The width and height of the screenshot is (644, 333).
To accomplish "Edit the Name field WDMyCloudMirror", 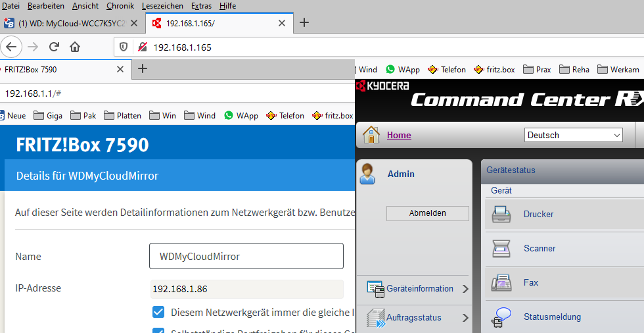I will tap(246, 256).
